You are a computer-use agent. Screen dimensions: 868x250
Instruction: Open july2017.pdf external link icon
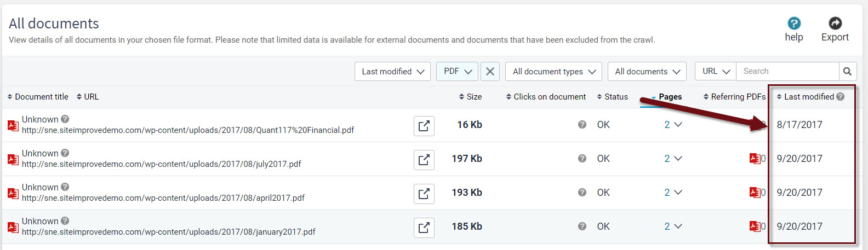424,160
